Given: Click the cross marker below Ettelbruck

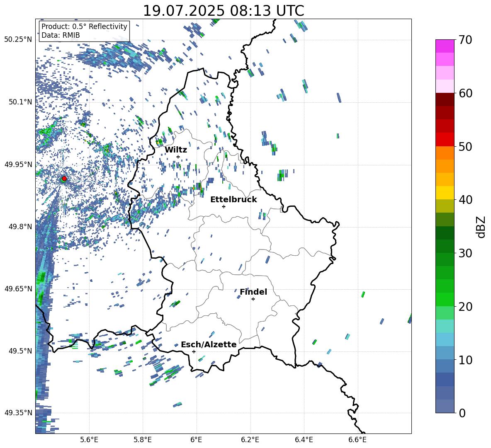Looking at the screenshot, I should click(224, 206).
